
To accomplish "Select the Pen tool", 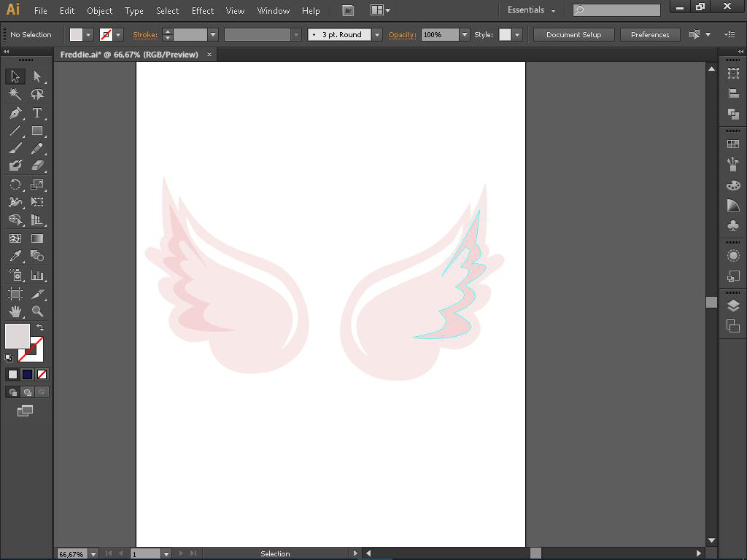I will (x=15, y=113).
